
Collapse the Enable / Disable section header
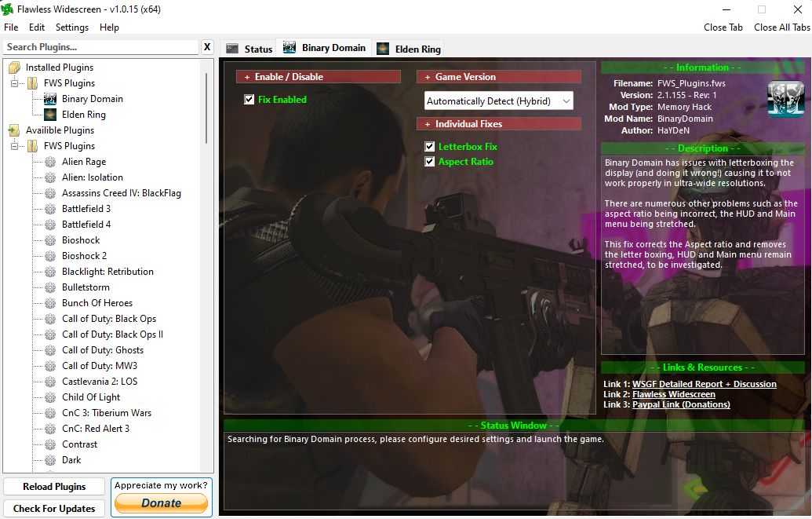pos(319,77)
